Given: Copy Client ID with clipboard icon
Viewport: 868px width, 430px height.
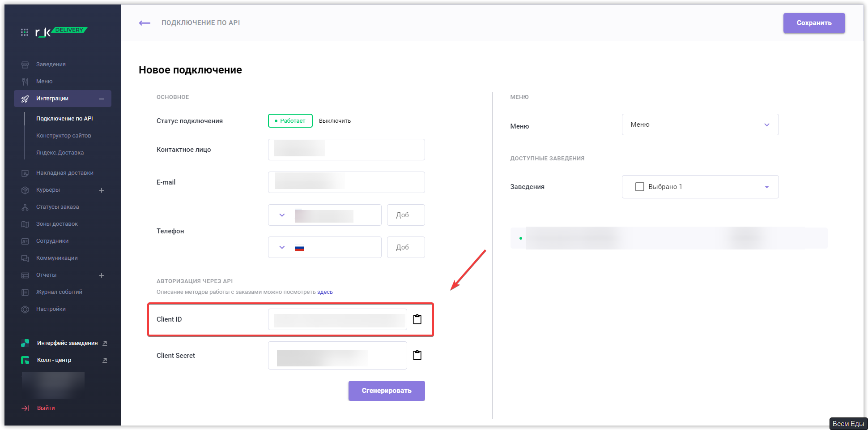Looking at the screenshot, I should (417, 319).
